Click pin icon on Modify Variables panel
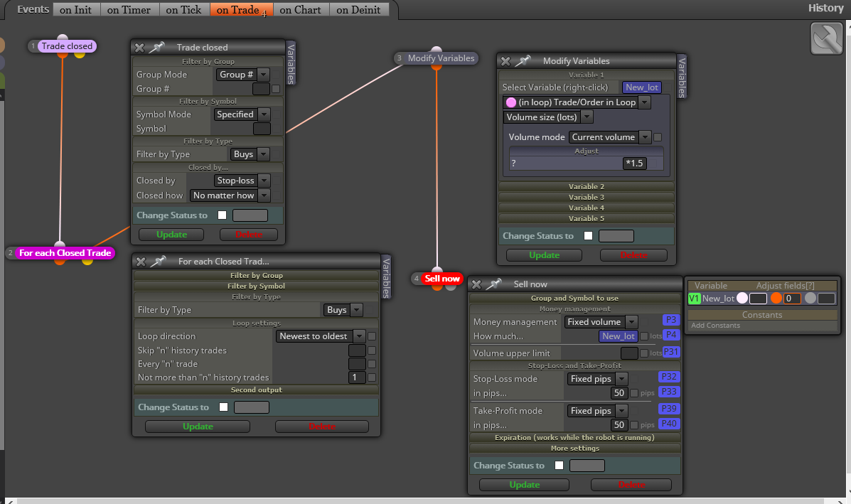Viewport: 851px width, 504px height. pyautogui.click(x=523, y=61)
